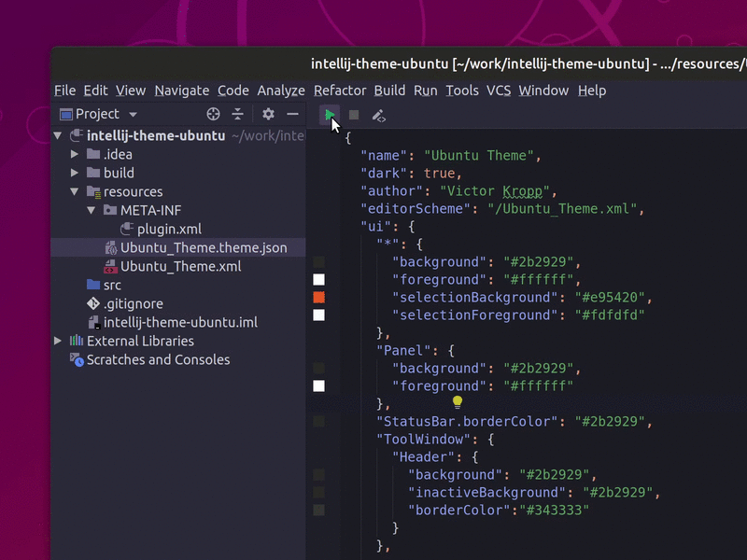Click the green Run button

(x=330, y=115)
